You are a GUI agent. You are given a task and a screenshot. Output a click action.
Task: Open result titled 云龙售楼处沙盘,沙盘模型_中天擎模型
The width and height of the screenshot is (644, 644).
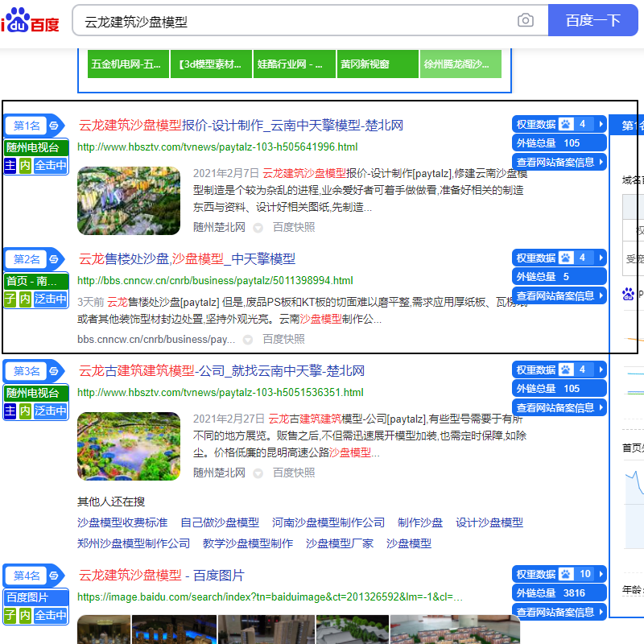187,258
